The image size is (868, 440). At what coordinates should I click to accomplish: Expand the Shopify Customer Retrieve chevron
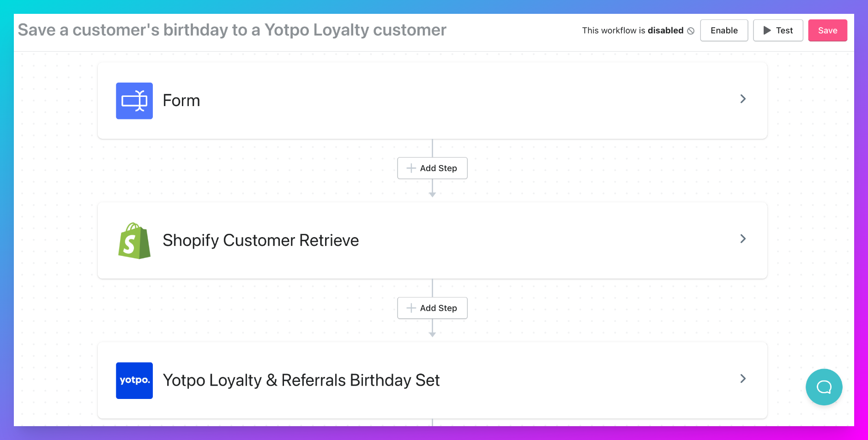[743, 239]
